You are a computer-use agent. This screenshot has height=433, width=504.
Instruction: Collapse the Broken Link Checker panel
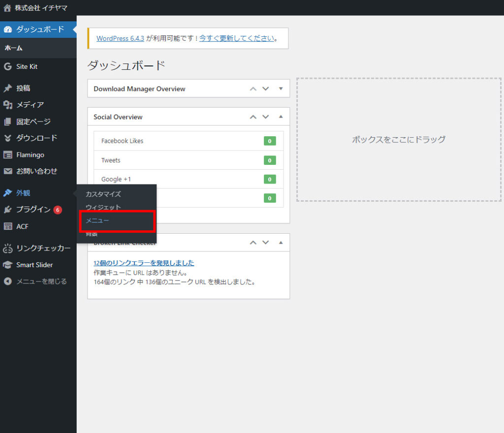coord(281,243)
